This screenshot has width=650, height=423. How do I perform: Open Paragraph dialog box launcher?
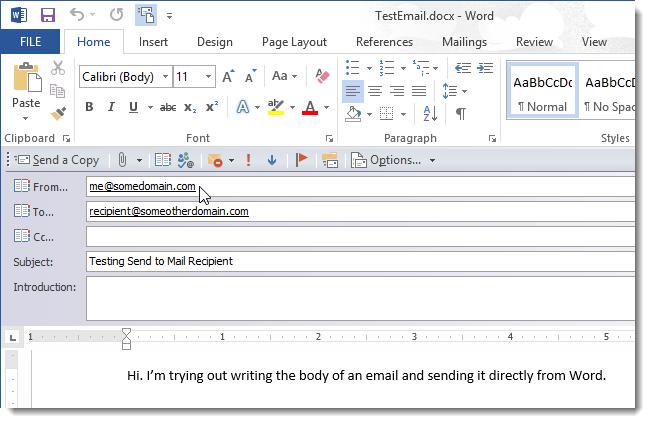click(492, 139)
